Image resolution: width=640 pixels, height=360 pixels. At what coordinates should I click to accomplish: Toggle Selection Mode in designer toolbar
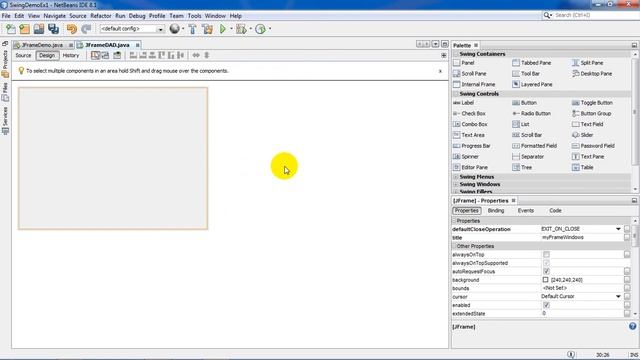pos(95,56)
